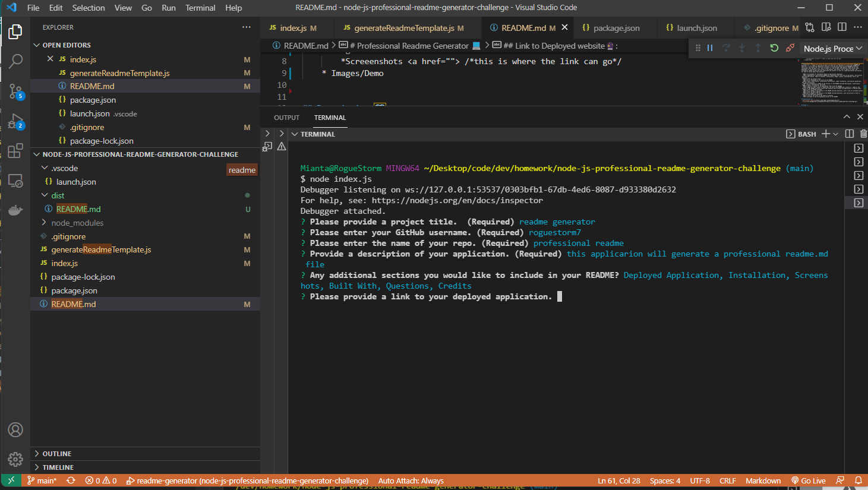Split the terminal panel
The height and width of the screenshot is (490, 868).
tap(850, 134)
